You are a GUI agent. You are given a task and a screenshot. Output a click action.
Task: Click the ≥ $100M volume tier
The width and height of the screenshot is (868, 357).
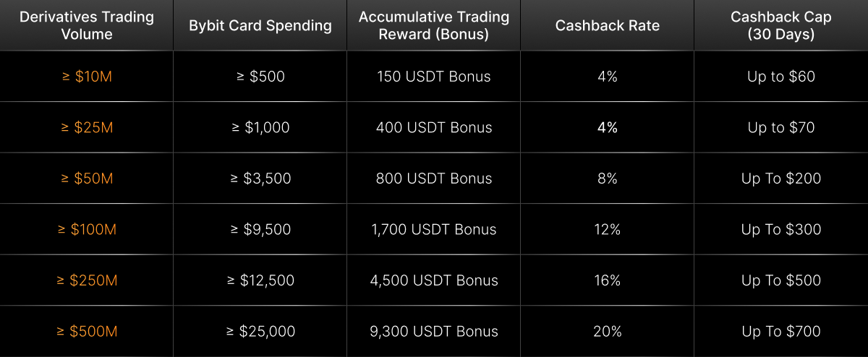87,230
